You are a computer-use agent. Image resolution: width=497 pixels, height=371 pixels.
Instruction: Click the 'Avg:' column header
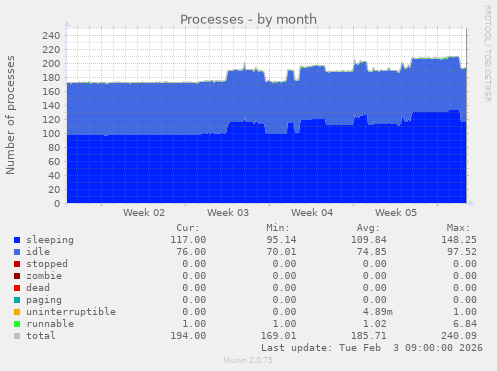pyautogui.click(x=368, y=228)
